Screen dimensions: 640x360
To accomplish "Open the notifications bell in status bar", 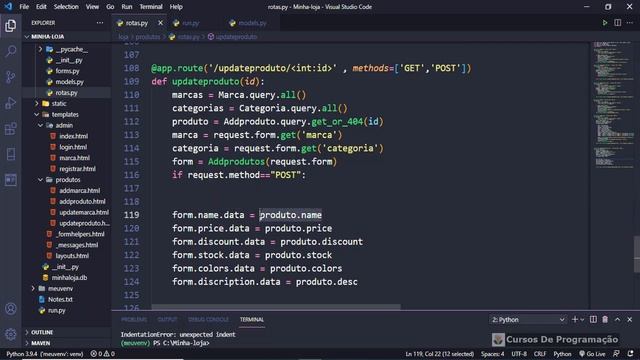I will (x=631, y=354).
